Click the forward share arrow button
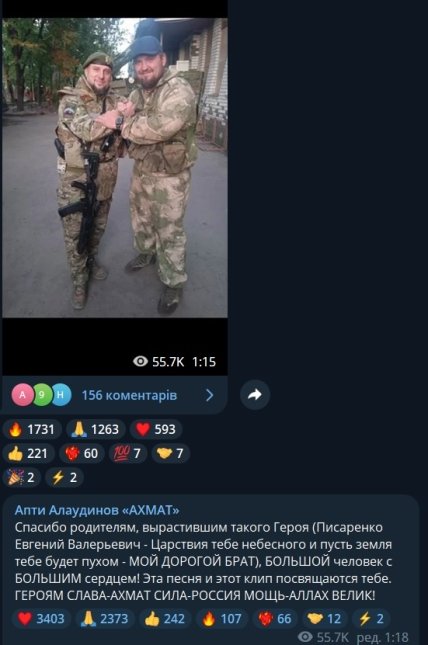The image size is (428, 645). coord(255,395)
